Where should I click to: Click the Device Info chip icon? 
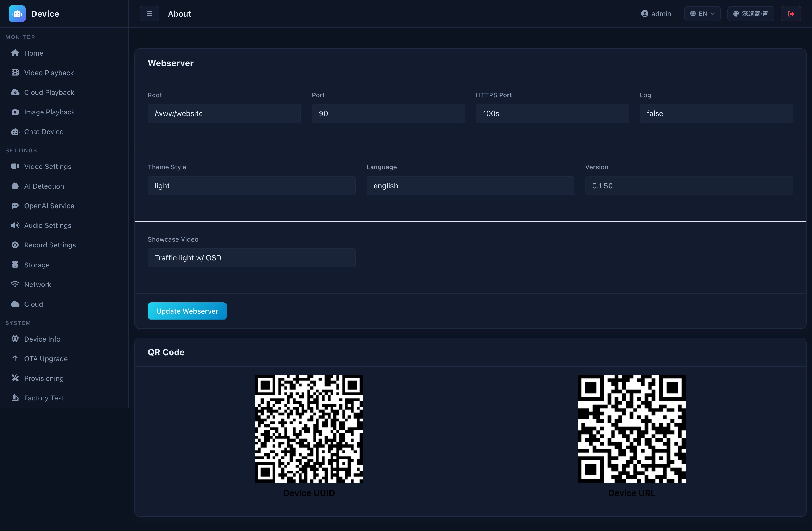[x=15, y=339]
